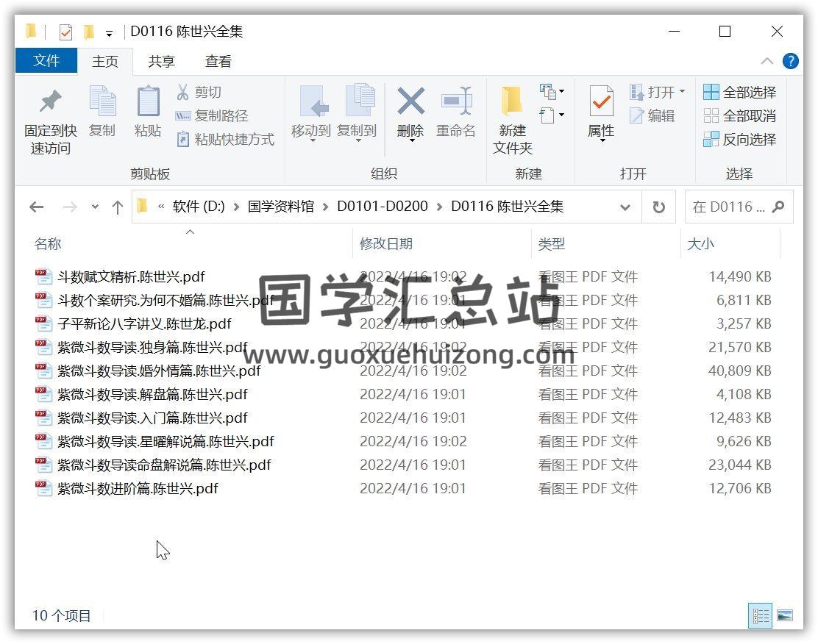
Task: Click Invert selection (反向选择)
Action: point(739,139)
